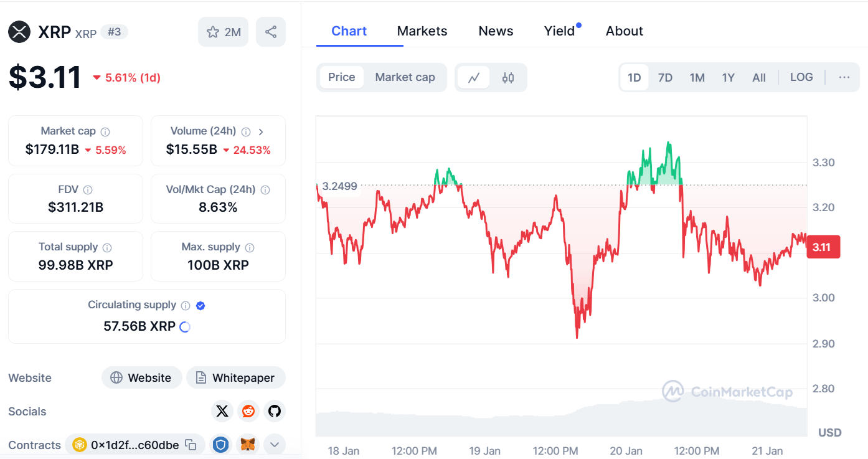Click the 57.56B XRP circulating supply
The image size is (868, 459).
click(x=139, y=326)
